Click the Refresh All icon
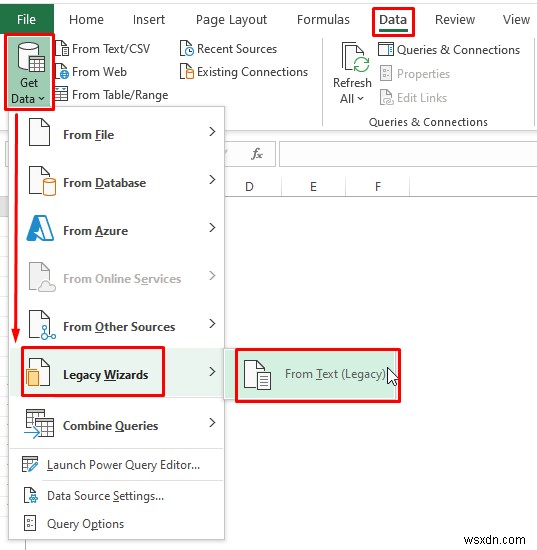This screenshot has height=550, width=537. tap(355, 57)
